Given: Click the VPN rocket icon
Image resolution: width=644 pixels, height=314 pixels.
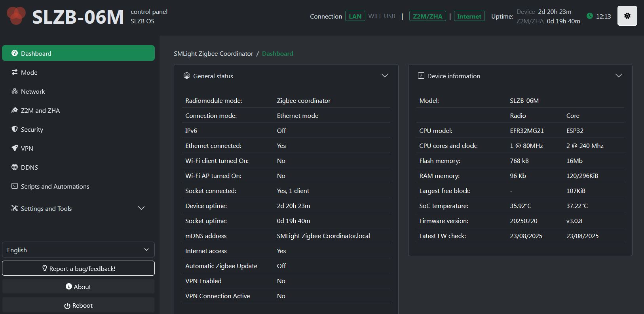Looking at the screenshot, I should [x=15, y=148].
